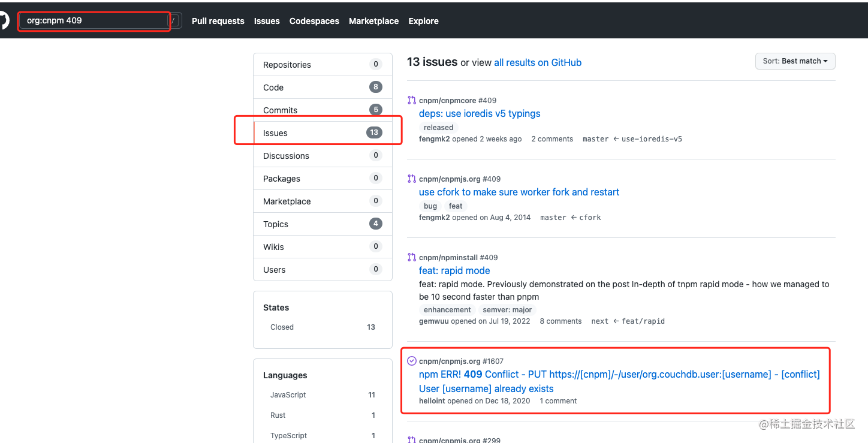
Task: Click the '13 issues' heading
Action: pos(432,62)
